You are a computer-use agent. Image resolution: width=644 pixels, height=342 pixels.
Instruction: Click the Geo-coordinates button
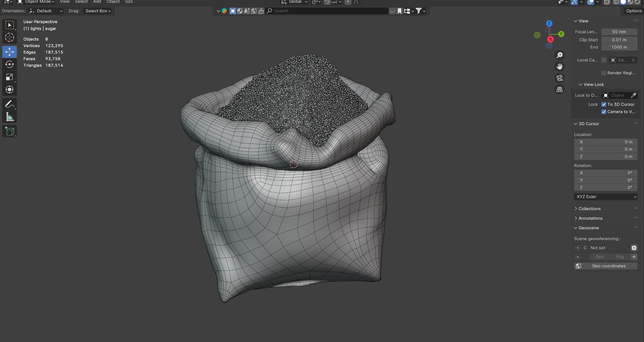click(605, 266)
